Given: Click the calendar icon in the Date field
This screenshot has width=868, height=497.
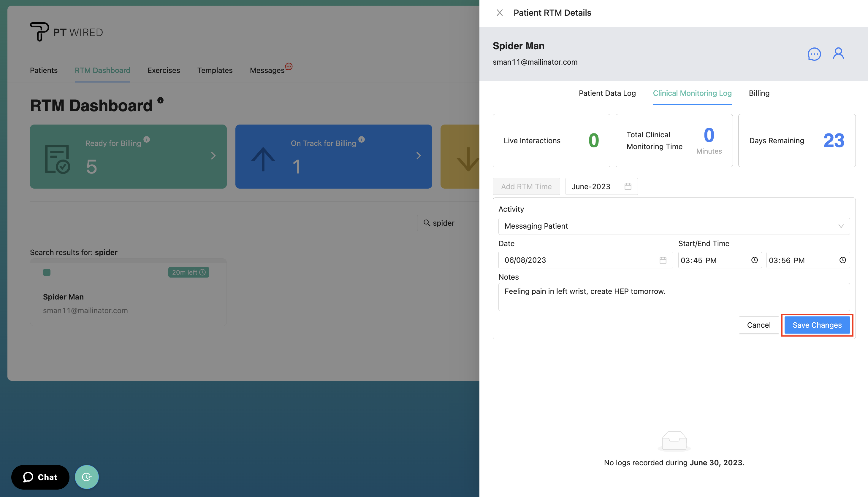Looking at the screenshot, I should 663,260.
